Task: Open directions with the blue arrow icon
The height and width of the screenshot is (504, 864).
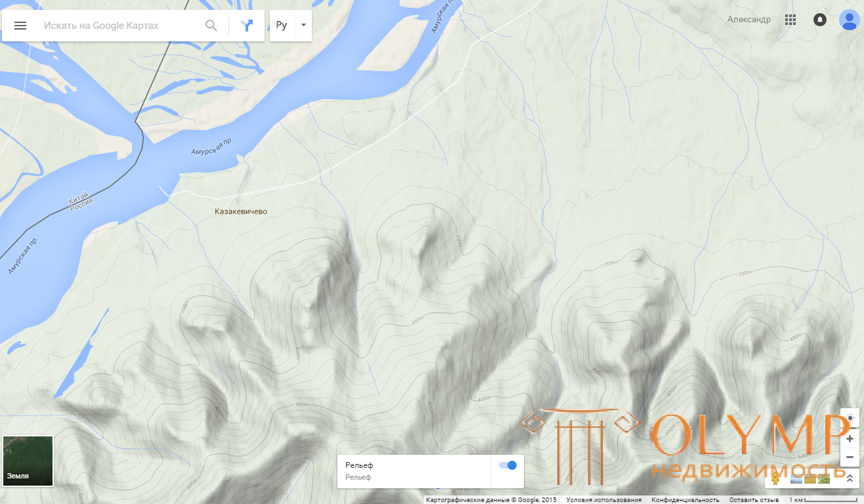Action: point(247,26)
